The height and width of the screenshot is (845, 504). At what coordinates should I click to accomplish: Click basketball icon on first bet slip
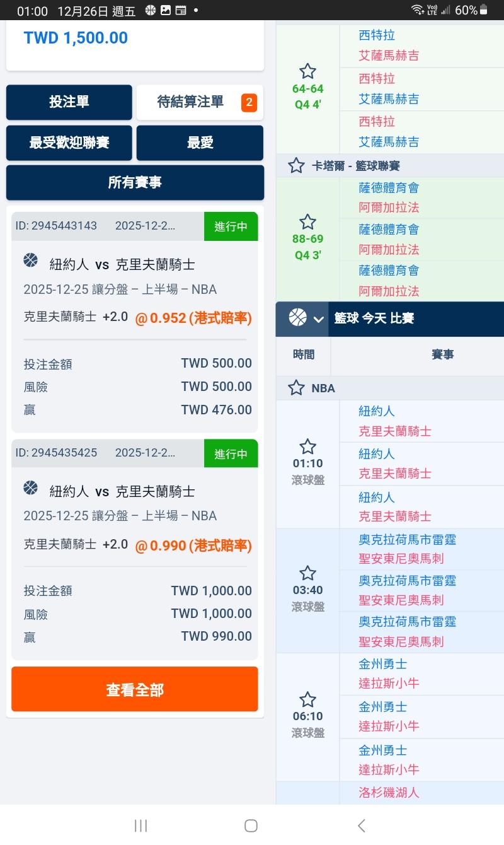pyautogui.click(x=30, y=260)
